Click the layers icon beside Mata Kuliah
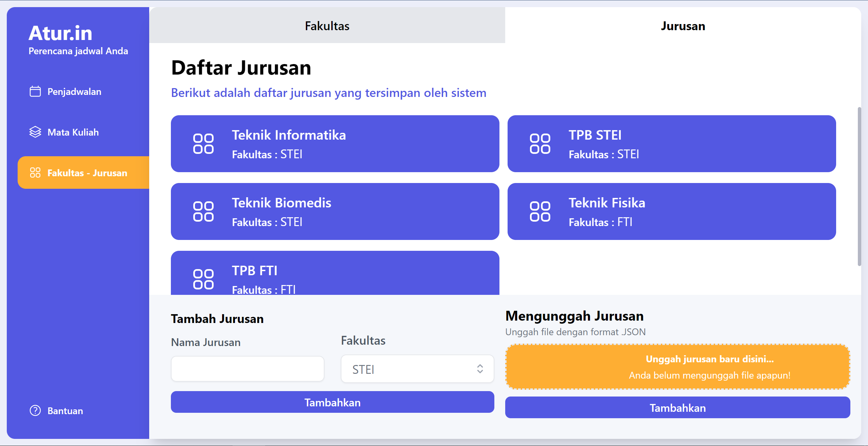Screen dimensions: 868x446 tap(35, 132)
